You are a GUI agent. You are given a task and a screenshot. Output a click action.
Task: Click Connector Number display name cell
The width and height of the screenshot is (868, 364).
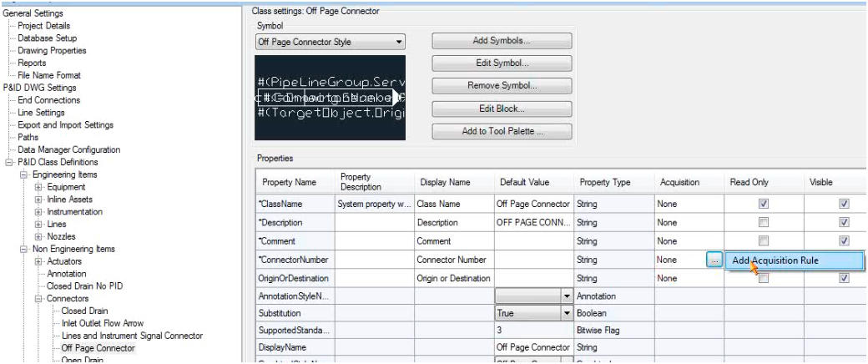point(454,260)
